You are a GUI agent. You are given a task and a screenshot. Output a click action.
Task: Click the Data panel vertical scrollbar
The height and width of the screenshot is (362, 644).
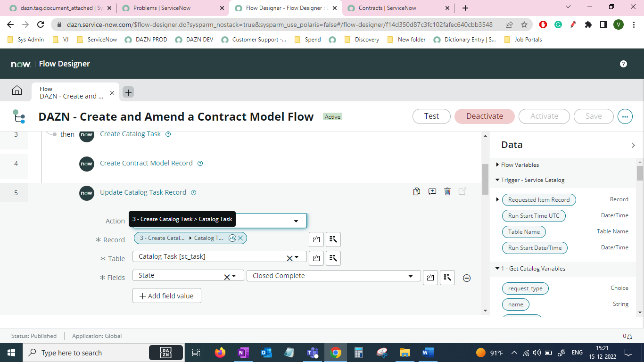(x=640, y=173)
